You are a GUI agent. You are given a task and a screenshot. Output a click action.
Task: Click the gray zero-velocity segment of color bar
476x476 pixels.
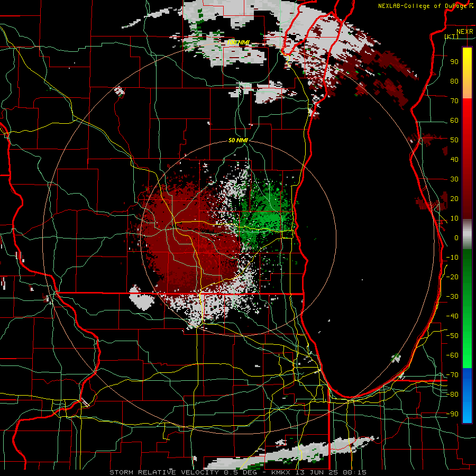pos(467,234)
